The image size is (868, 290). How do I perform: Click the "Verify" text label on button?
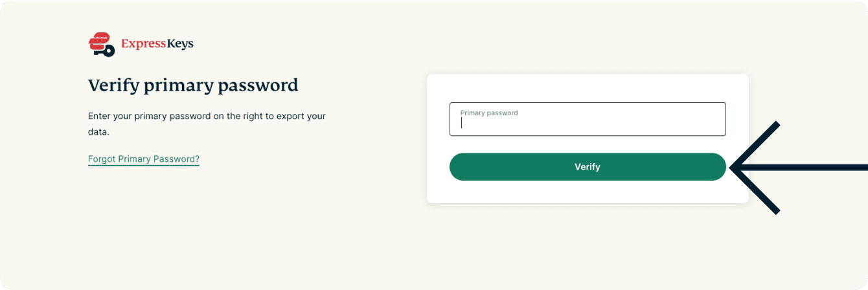pos(587,167)
